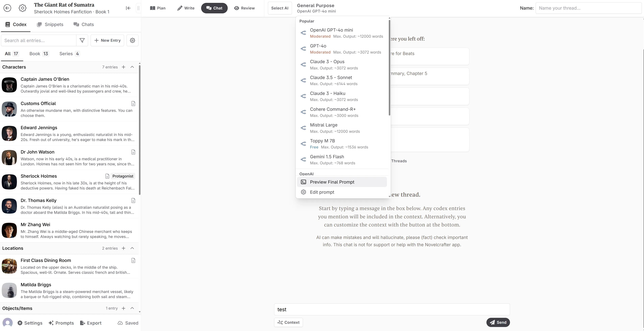Choose Toppy M 7B free model
Image resolution: width=644 pixels, height=331 pixels.
342,144
